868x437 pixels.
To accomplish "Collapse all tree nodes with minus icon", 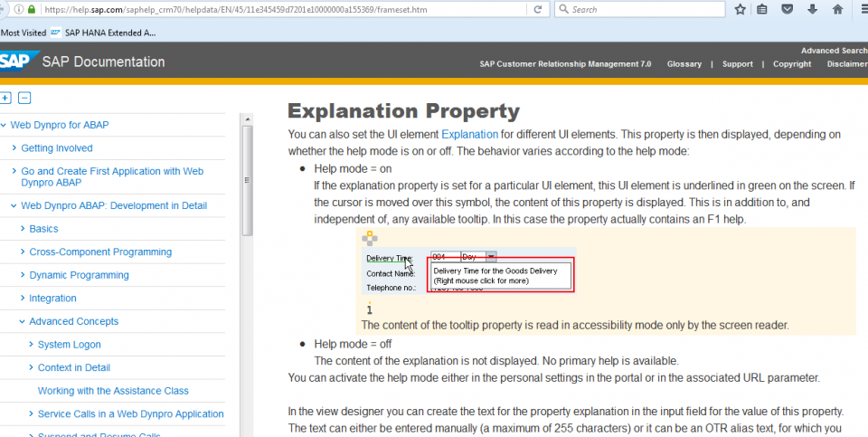I will pyautogui.click(x=24, y=98).
